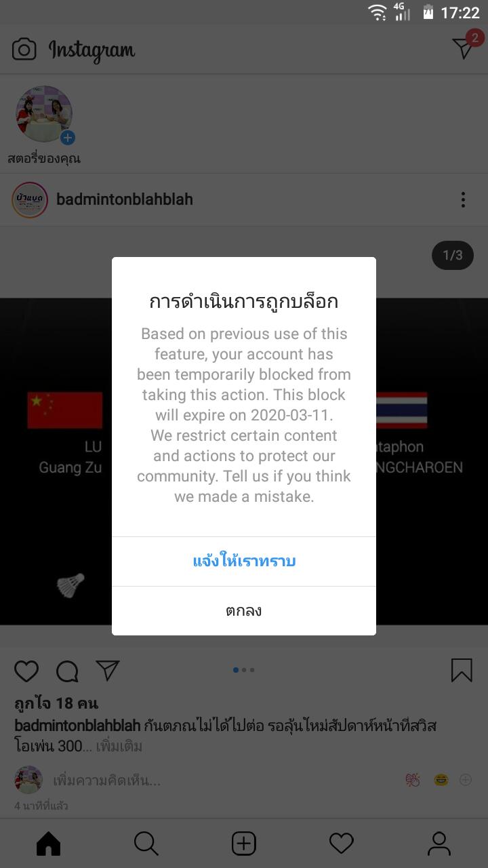Tap the blue แจ้งให้เราทราบ button
Image resolution: width=488 pixels, height=868 pixels.
pos(244,561)
